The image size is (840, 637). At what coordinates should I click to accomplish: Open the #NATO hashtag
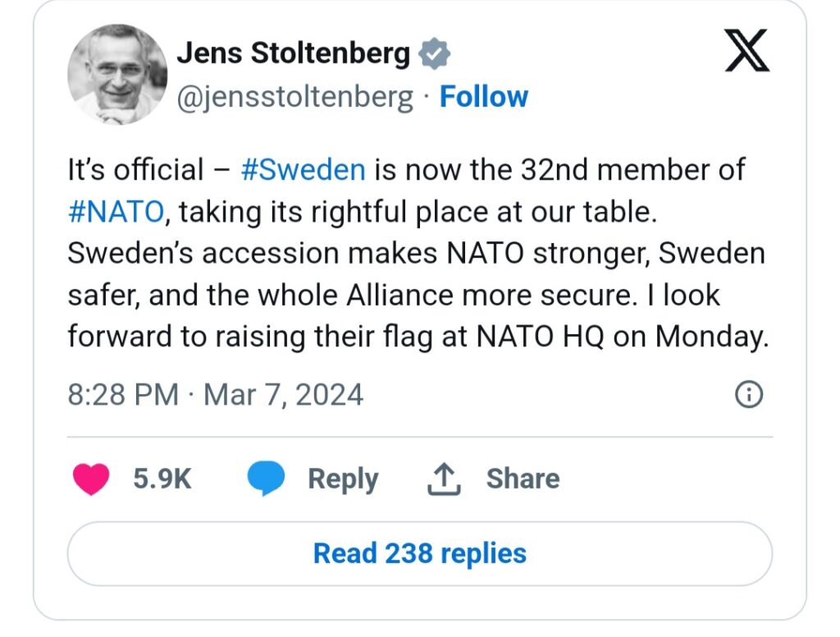point(116,212)
